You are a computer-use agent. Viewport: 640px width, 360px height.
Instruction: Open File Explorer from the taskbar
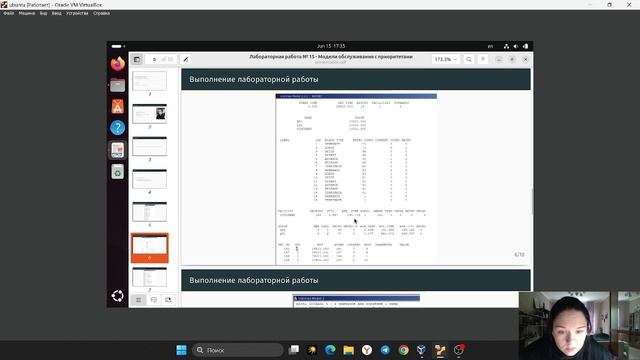point(349,350)
